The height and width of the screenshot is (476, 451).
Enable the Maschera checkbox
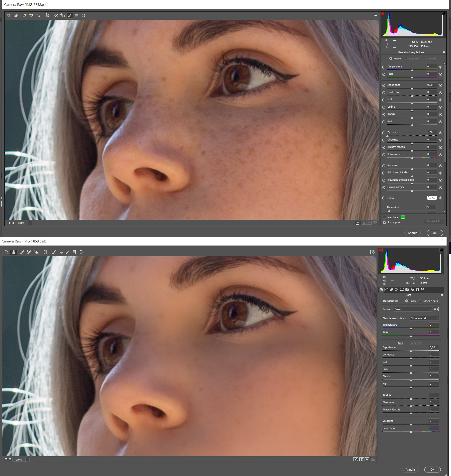coord(385,217)
